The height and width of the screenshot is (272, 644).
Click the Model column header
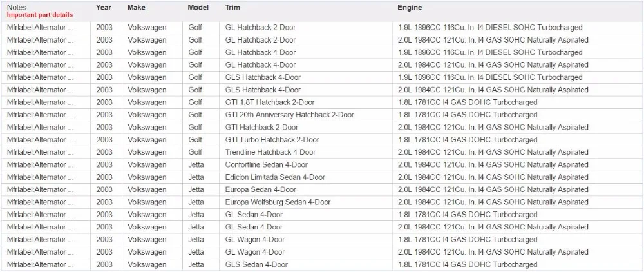(x=198, y=7)
